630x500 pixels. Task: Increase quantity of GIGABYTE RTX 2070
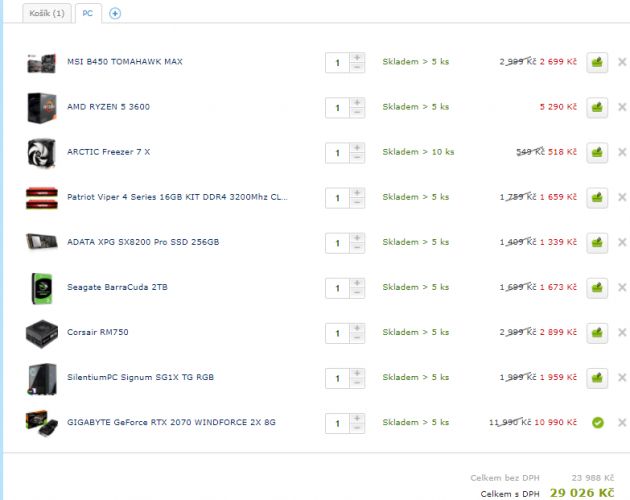click(357, 418)
